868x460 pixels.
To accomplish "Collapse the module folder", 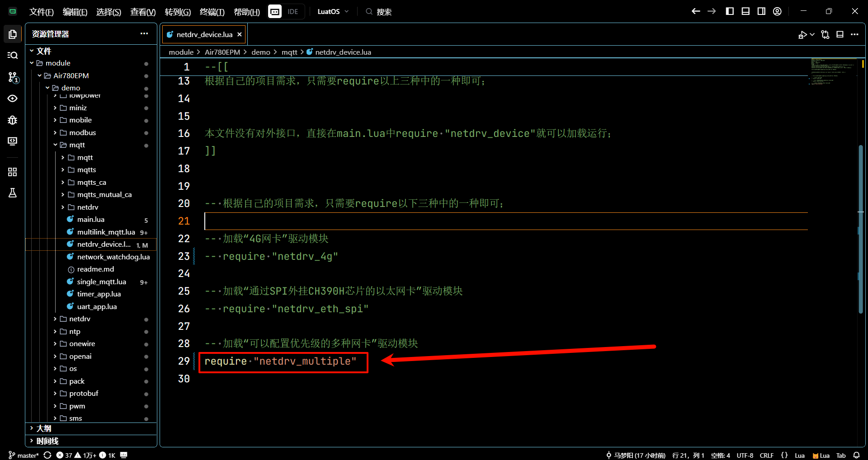I will [x=90, y=63].
